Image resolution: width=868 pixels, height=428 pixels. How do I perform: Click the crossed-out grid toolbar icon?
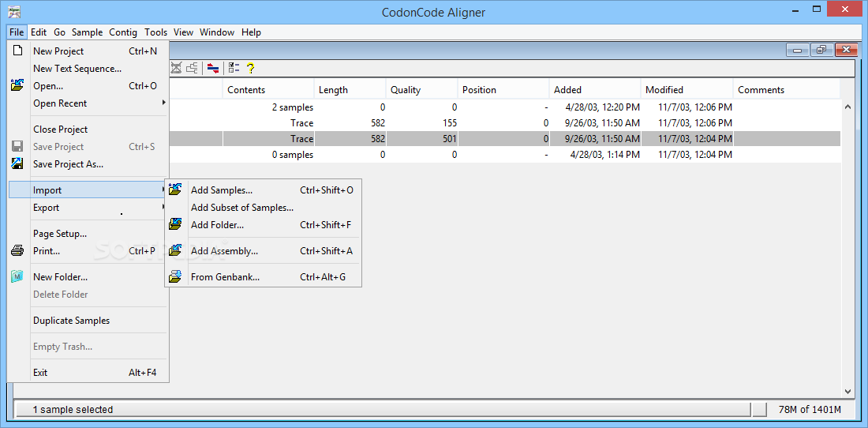click(x=176, y=68)
